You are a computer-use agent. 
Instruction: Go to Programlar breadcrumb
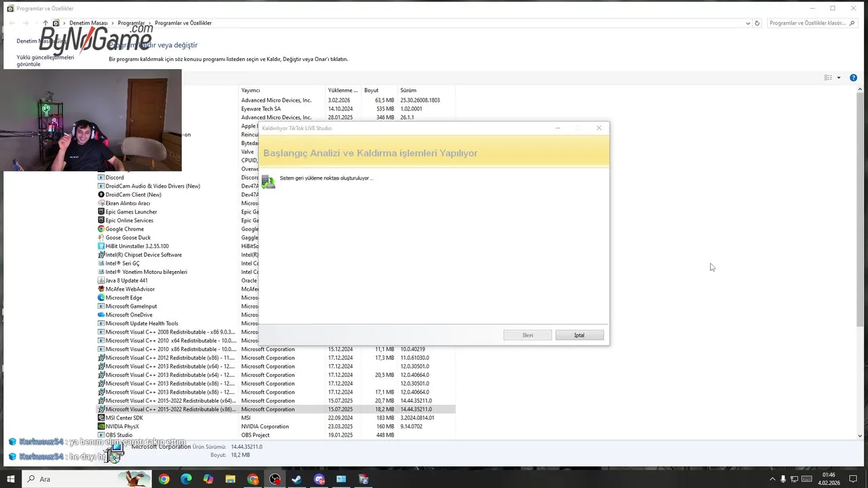tap(131, 23)
